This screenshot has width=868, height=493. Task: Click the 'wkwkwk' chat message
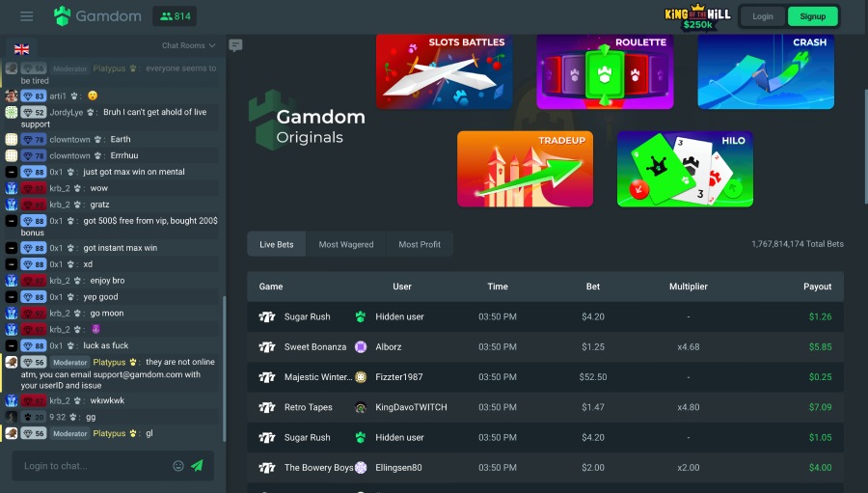pyautogui.click(x=107, y=400)
